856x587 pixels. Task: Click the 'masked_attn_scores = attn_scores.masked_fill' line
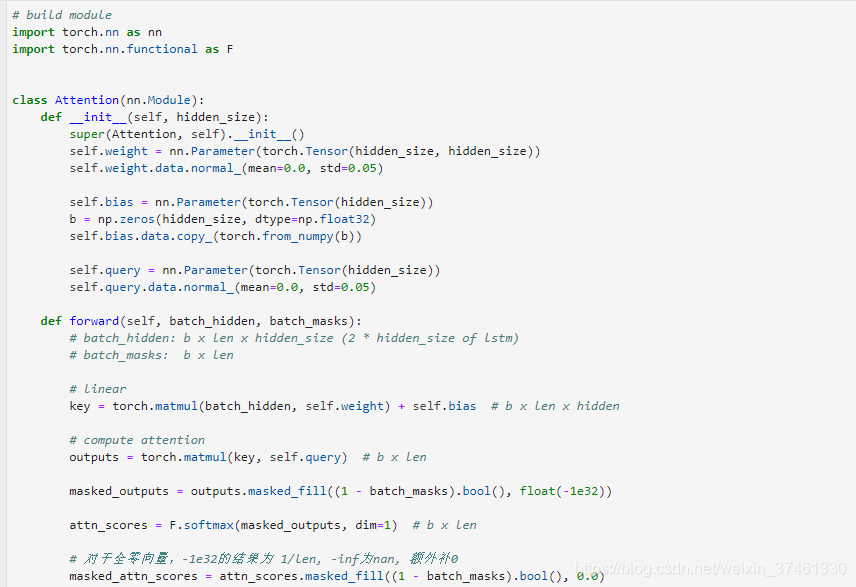(337, 576)
